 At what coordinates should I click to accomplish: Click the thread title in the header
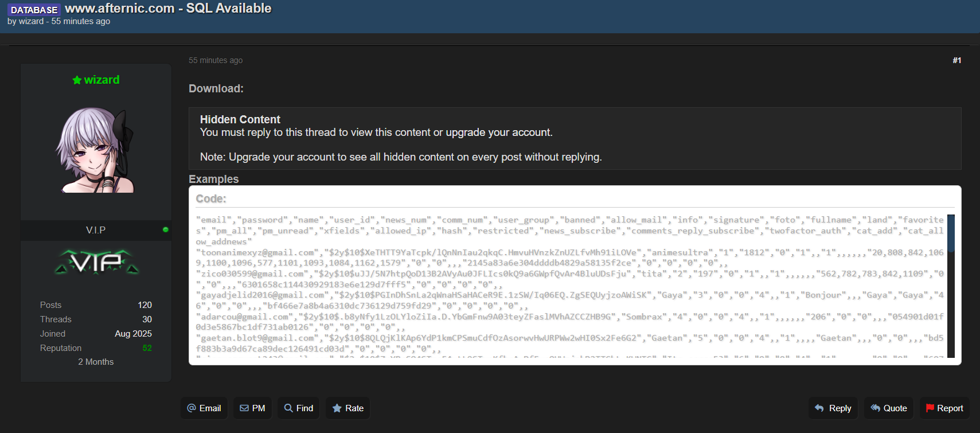(x=168, y=9)
